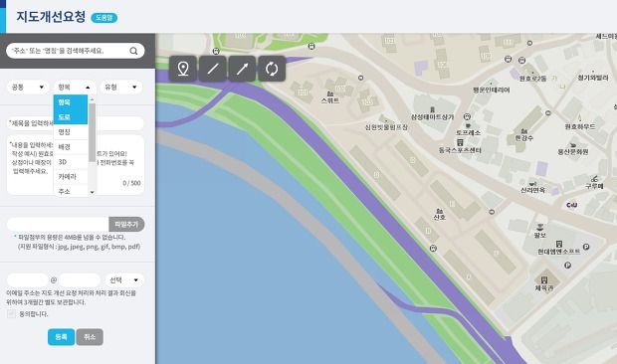Image resolution: width=617 pixels, height=364 pixels.
Task: Click the 한강수 marker on map
Action: click(x=524, y=135)
